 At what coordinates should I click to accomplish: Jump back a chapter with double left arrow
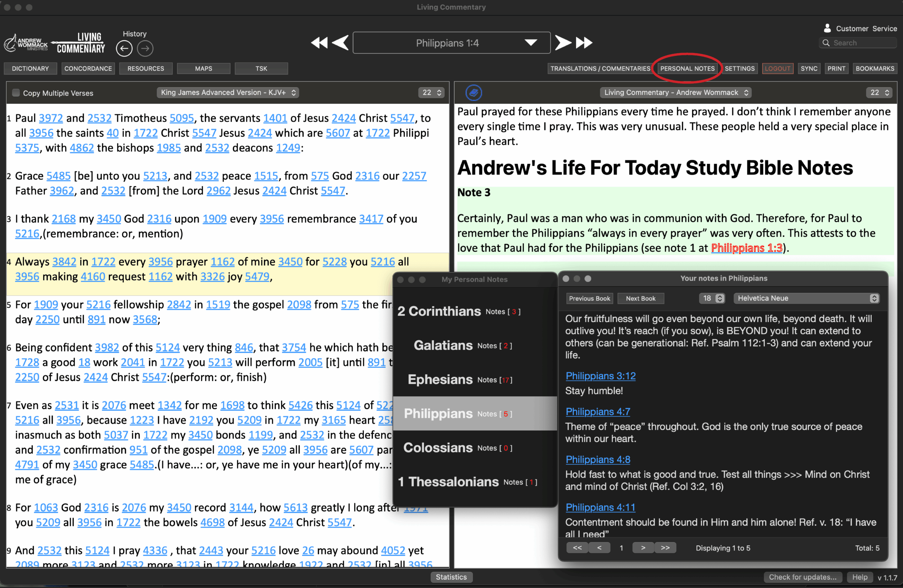click(x=319, y=43)
